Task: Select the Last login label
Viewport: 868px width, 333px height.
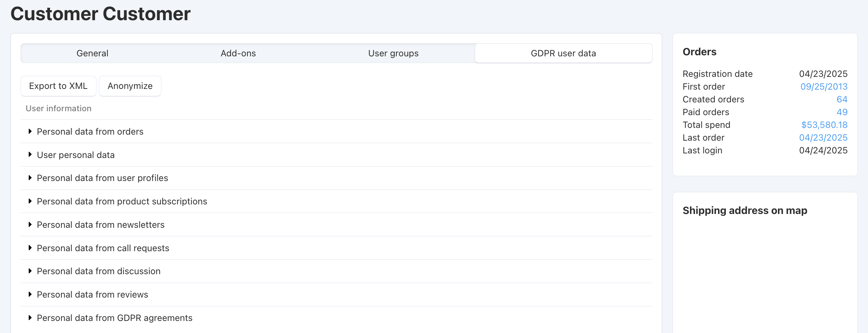Action: pos(702,150)
